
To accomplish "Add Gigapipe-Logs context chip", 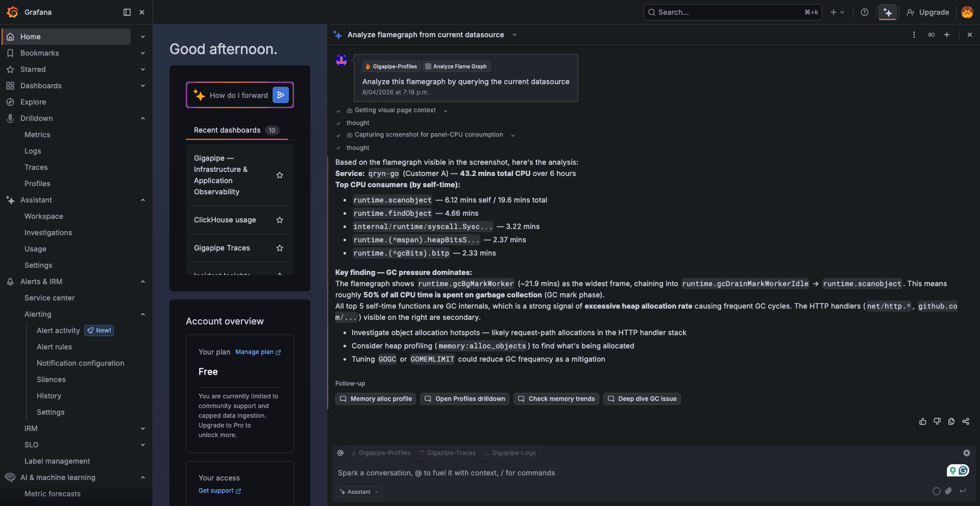I will point(510,453).
